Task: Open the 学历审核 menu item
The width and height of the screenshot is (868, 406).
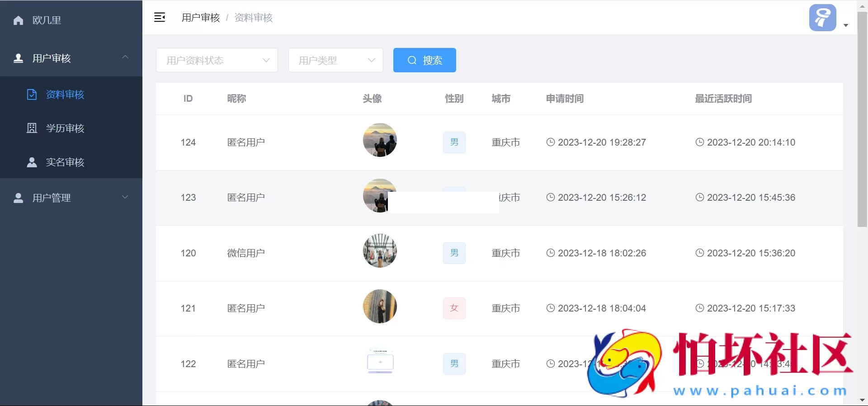Action: (x=71, y=128)
